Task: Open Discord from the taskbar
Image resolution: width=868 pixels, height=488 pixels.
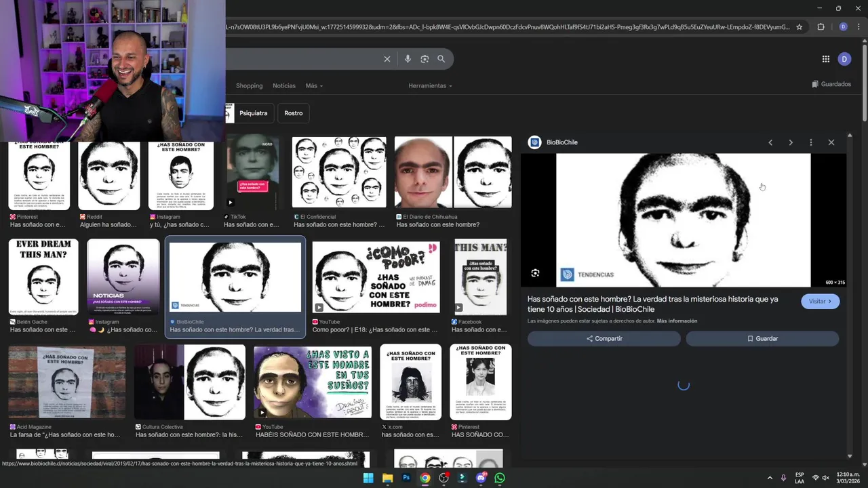Action: 481,478
